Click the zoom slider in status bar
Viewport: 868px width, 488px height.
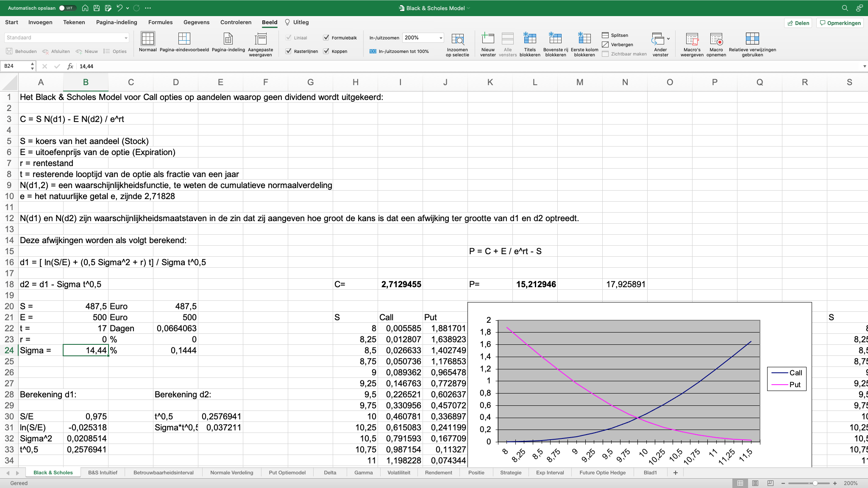(x=814, y=483)
